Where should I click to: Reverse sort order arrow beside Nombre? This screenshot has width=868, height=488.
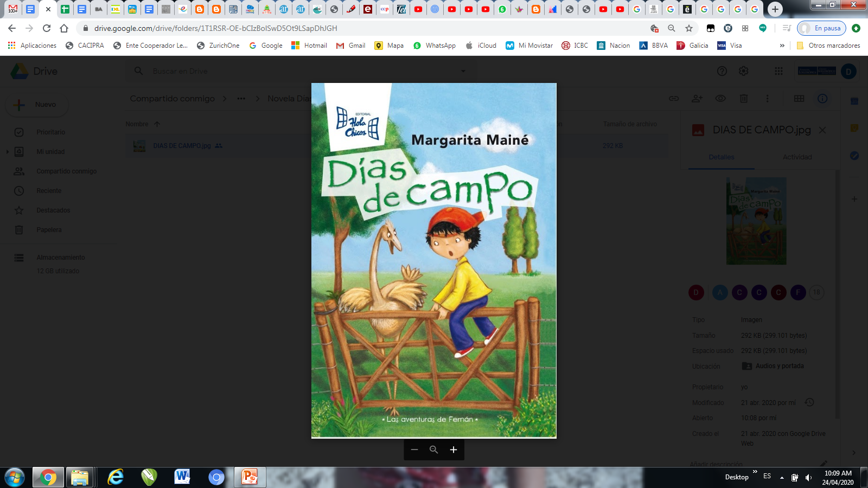pyautogui.click(x=157, y=124)
